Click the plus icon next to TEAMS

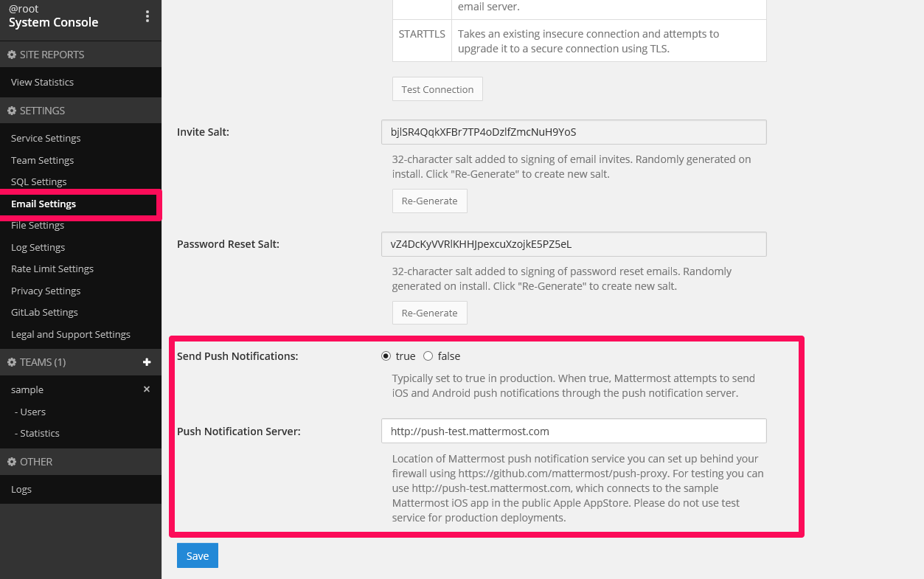(x=147, y=362)
